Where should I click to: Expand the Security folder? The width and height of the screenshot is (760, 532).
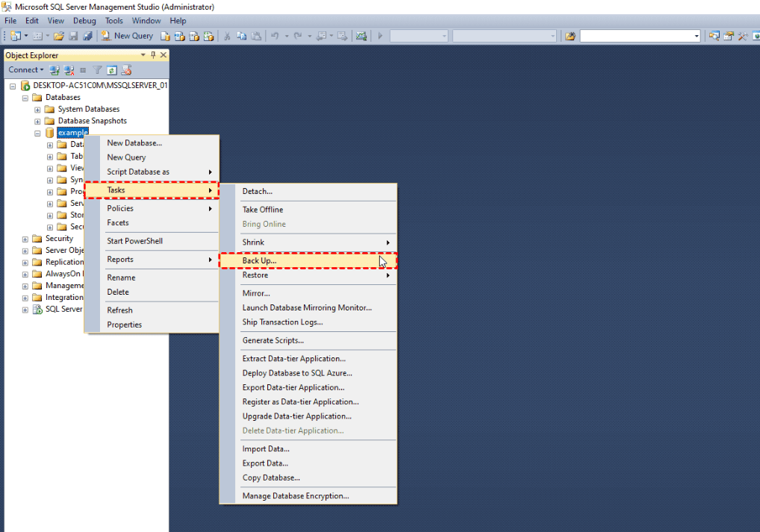(x=25, y=240)
